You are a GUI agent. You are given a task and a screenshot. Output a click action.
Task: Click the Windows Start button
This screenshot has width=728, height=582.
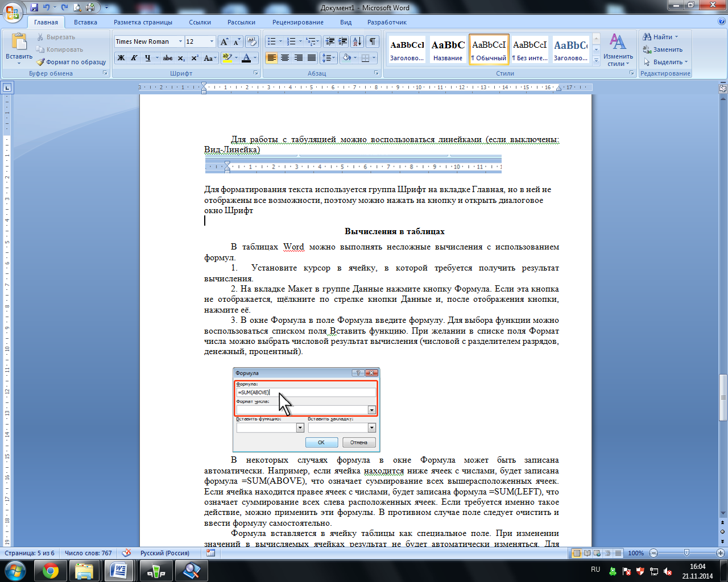(15, 571)
